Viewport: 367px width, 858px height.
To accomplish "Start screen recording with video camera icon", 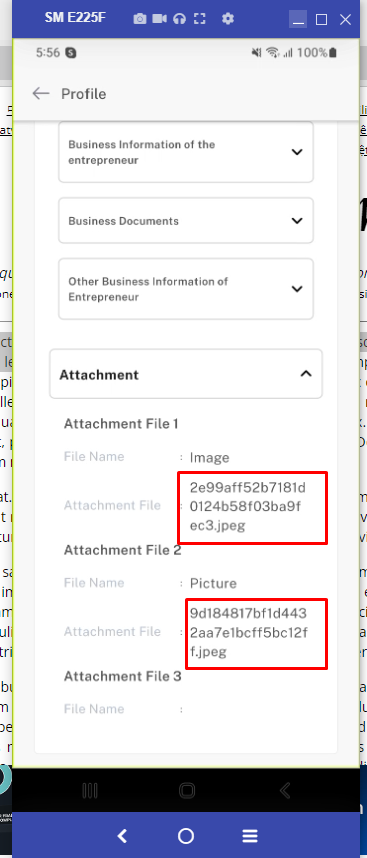I will click(159, 19).
